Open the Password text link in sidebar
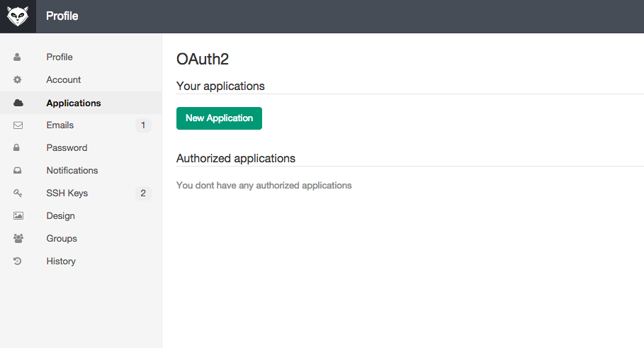This screenshot has width=644, height=348. 67,148
